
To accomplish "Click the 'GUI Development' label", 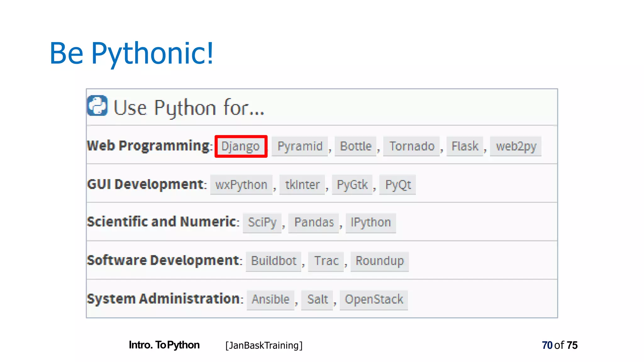I will (x=146, y=184).
